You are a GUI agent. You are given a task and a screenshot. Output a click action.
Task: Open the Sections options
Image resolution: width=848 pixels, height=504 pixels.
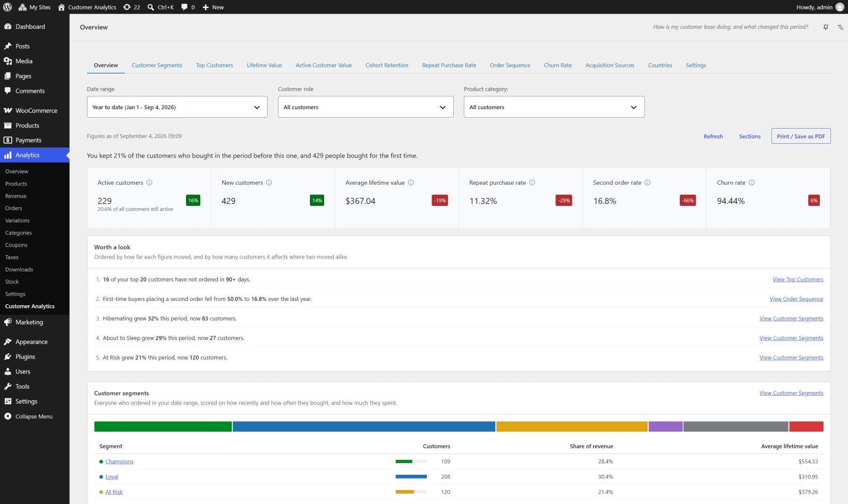pos(750,136)
